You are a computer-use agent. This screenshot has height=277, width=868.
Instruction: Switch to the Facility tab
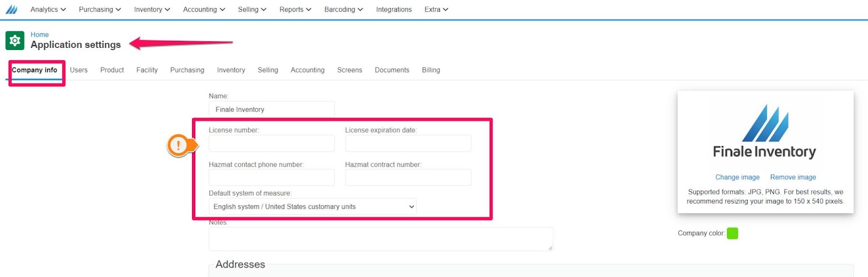click(x=147, y=70)
